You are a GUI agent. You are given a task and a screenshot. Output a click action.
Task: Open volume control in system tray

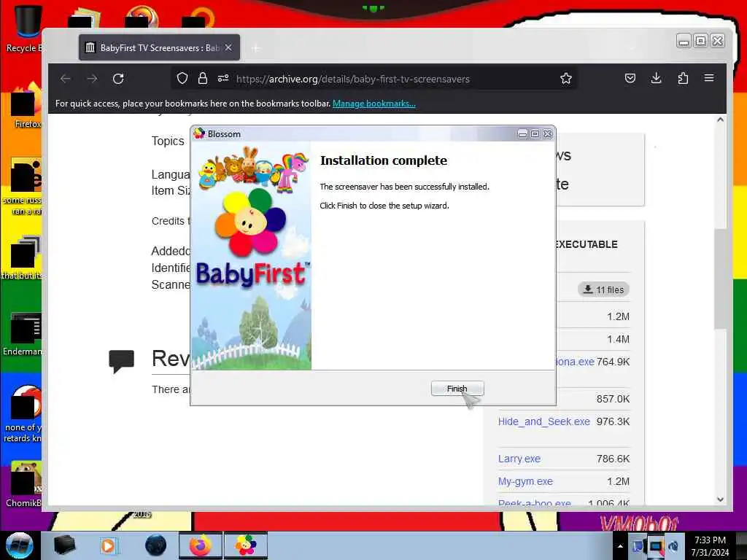673,546
